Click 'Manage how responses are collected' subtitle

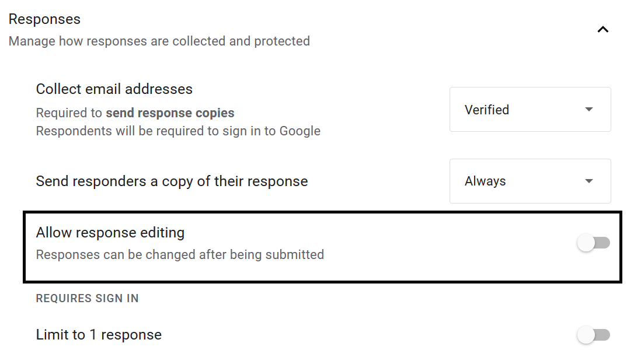(x=159, y=41)
